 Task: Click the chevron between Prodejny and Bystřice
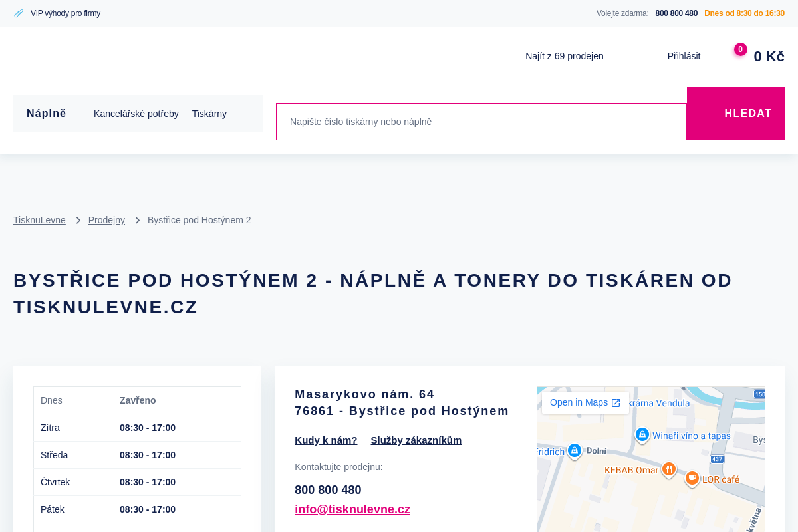136,219
